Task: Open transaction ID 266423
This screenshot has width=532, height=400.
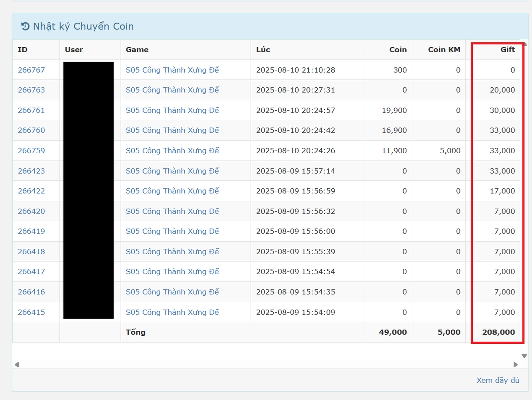Action: pos(31,171)
